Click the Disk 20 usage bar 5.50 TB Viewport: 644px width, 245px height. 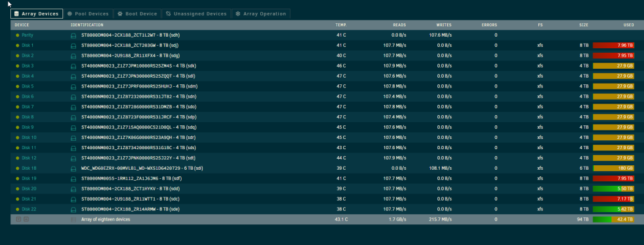(x=614, y=189)
